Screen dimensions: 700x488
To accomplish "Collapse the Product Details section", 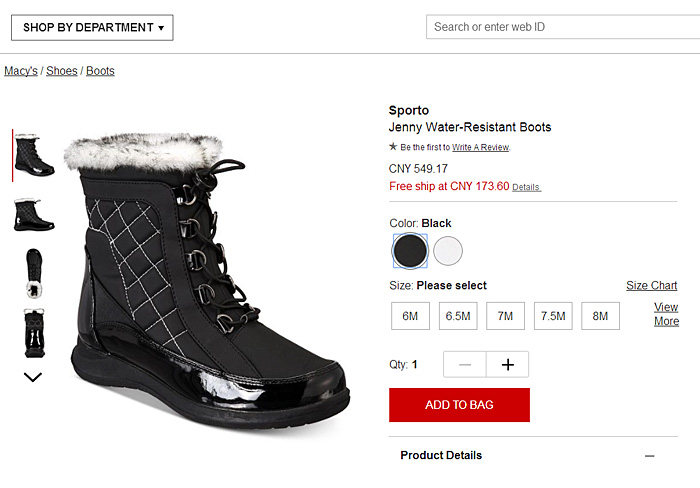I will pos(649,456).
